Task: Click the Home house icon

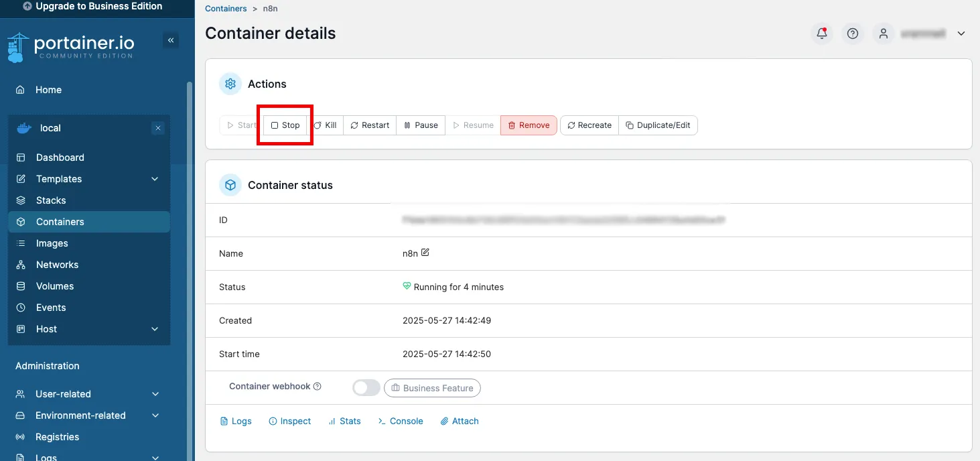Action: pyautogui.click(x=21, y=90)
